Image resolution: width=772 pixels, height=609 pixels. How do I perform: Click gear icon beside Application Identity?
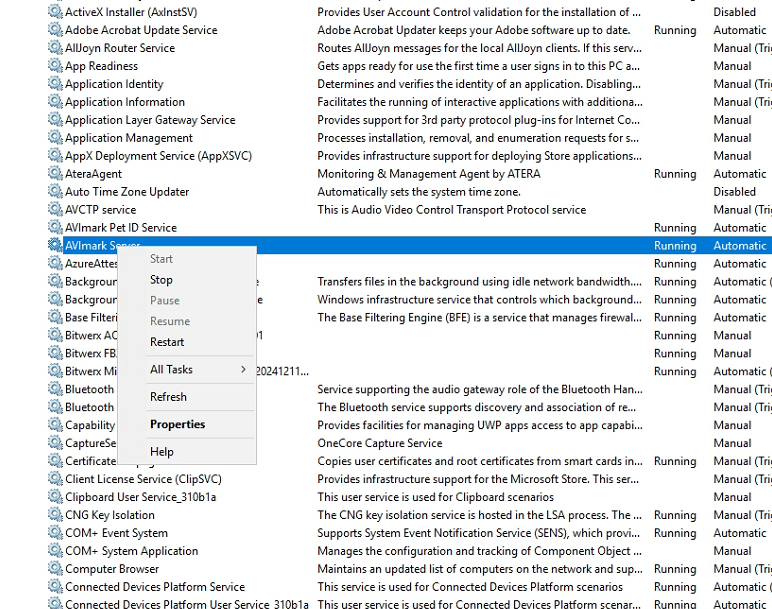click(55, 84)
